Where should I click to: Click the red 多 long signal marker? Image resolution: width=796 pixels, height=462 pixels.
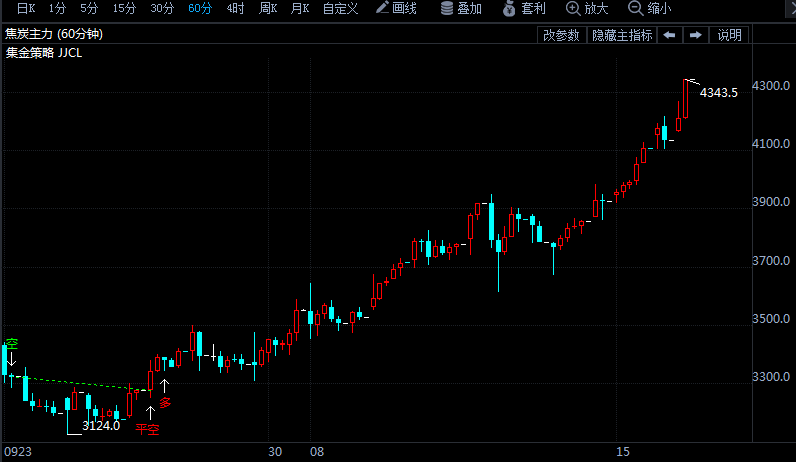(165, 403)
